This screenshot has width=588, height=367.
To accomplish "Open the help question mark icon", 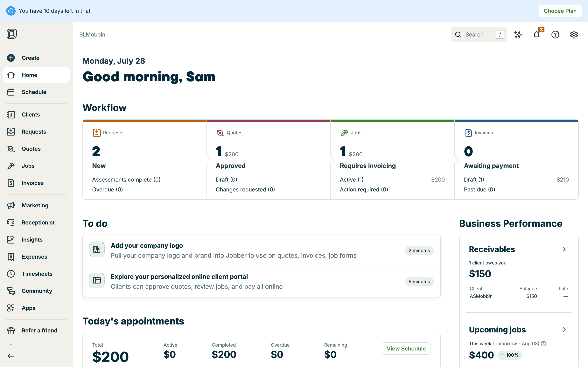I will click(x=556, y=35).
